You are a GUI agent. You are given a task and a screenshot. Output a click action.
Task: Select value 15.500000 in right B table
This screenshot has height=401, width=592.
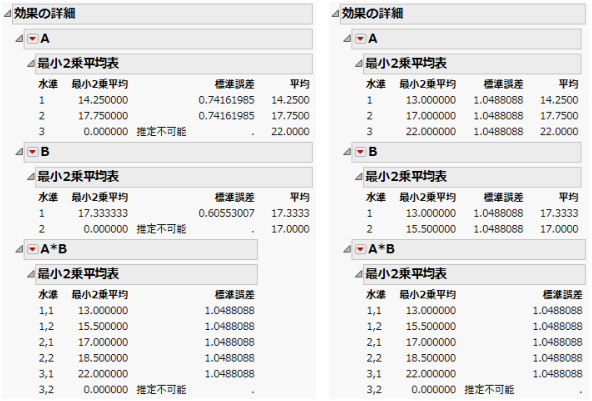431,229
